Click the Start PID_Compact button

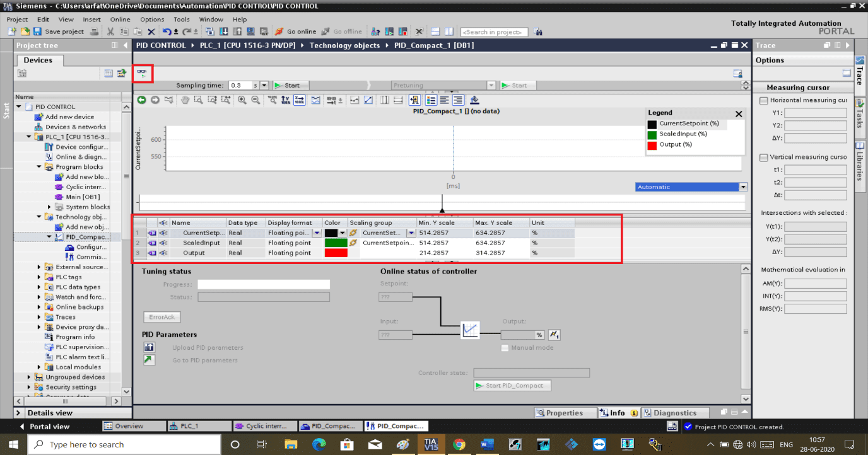tap(512, 385)
